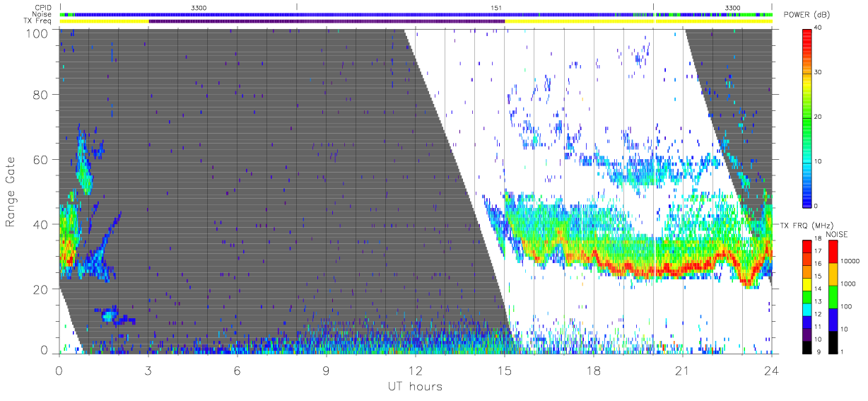
Task: Click UT hours tick label 24
Action: [771, 370]
